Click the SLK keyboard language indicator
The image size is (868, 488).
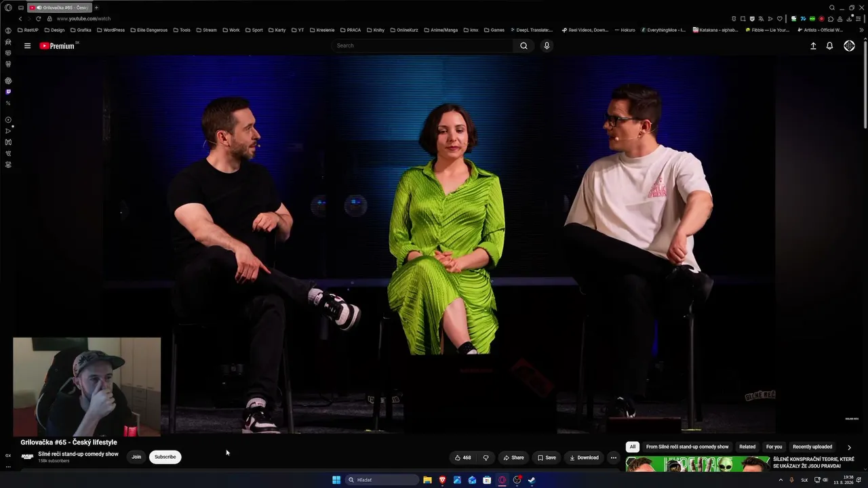click(x=804, y=480)
